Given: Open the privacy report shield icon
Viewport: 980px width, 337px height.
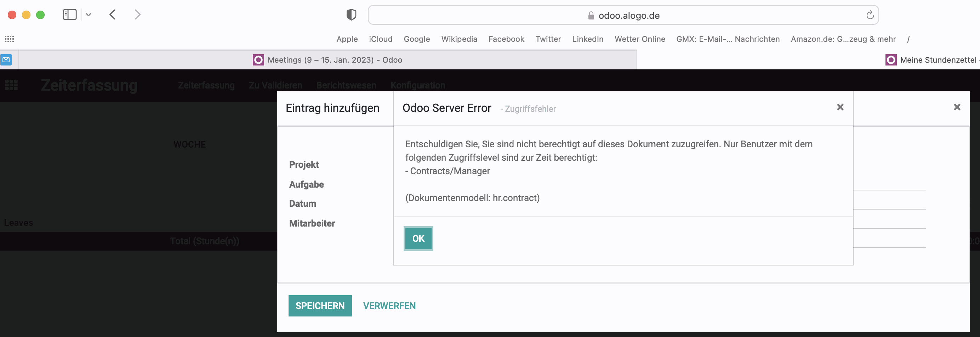Looking at the screenshot, I should click(x=351, y=15).
